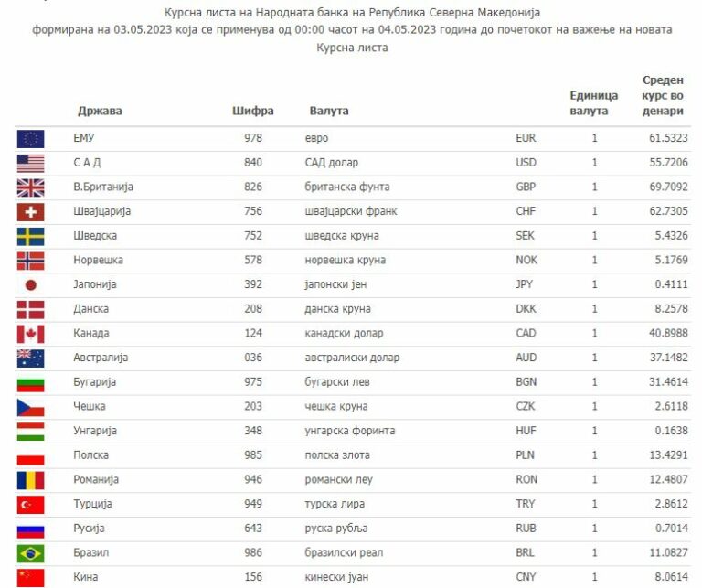Click the USD currency code

click(526, 163)
